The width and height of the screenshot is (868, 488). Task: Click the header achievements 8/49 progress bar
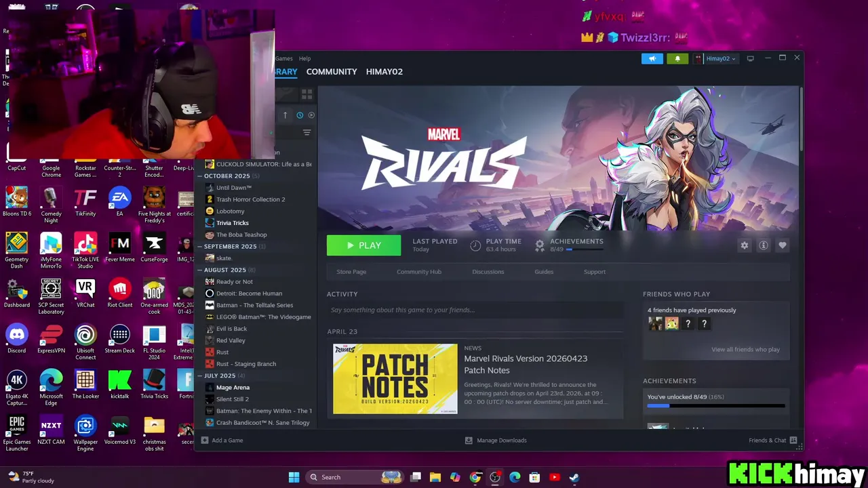tap(585, 249)
